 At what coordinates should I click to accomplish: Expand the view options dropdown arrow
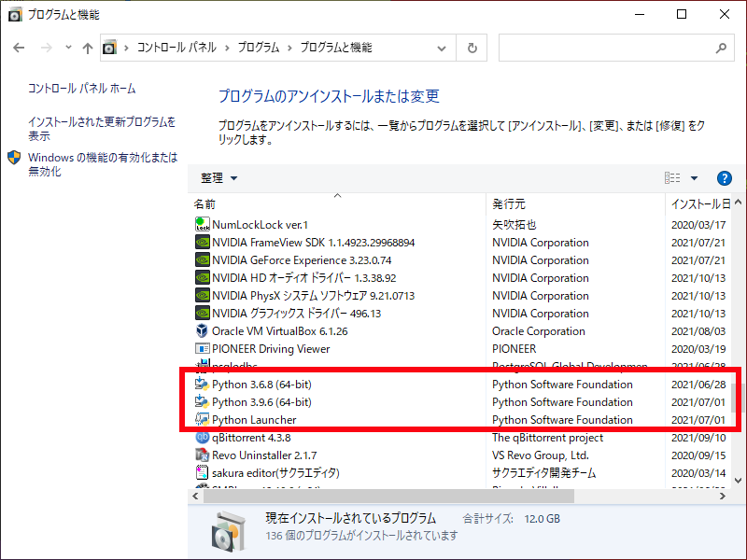coord(694,178)
